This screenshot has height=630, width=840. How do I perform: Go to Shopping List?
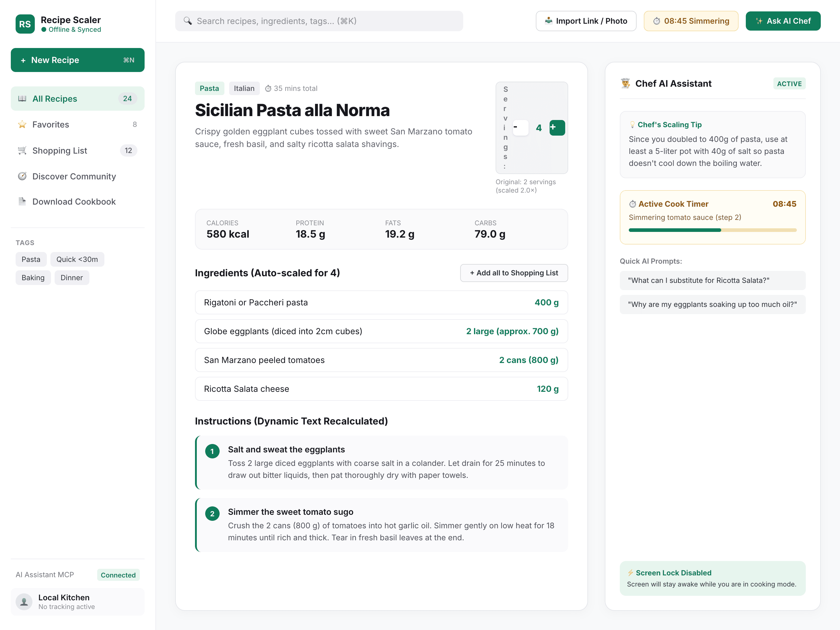pos(77,151)
